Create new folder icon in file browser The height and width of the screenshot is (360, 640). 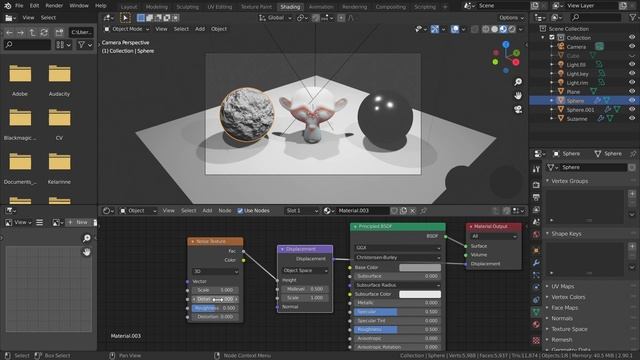pyautogui.click(x=59, y=32)
